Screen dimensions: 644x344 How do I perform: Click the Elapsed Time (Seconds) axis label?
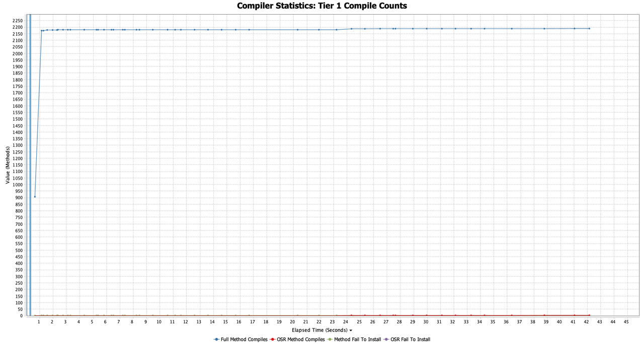pos(319,330)
